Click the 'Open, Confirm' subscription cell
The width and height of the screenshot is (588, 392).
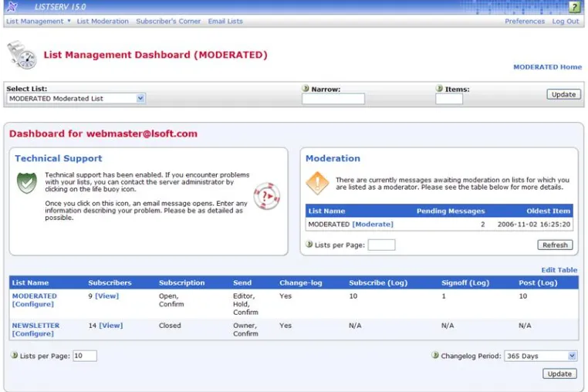[x=171, y=300]
